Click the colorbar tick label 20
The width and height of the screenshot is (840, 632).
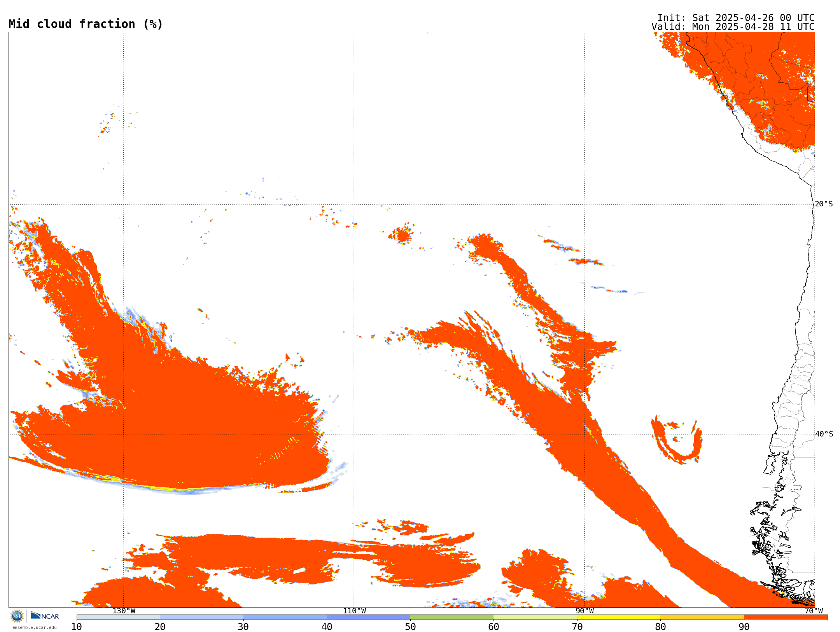point(160,627)
